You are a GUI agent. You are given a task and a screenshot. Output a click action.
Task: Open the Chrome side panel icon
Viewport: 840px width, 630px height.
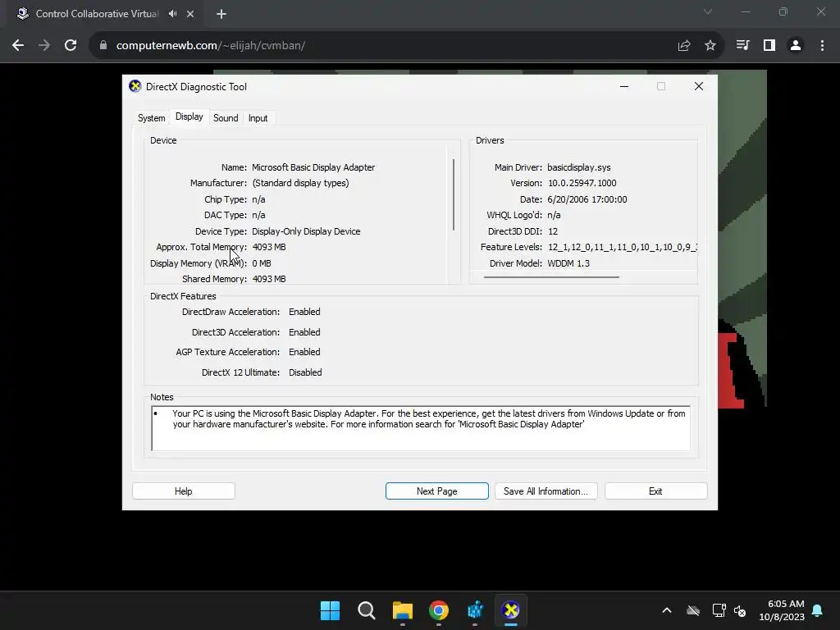pyautogui.click(x=769, y=46)
